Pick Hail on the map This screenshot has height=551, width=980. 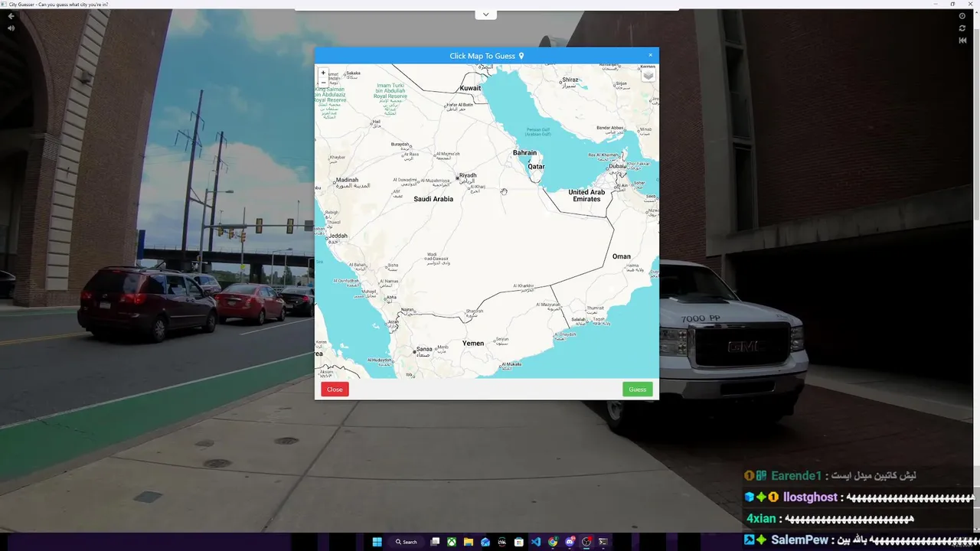click(x=375, y=122)
